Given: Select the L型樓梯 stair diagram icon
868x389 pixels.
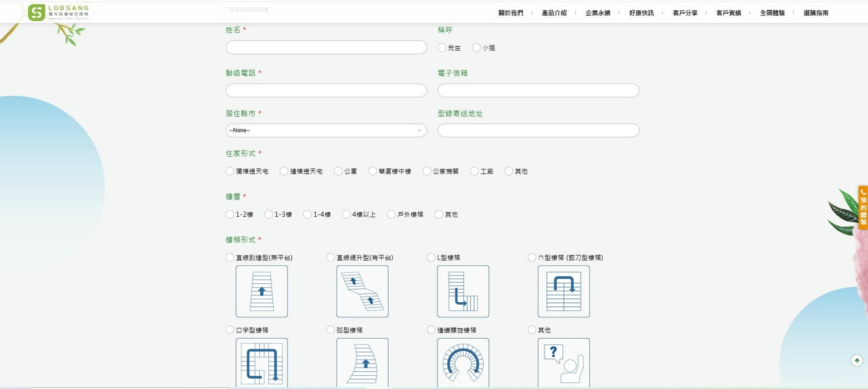Looking at the screenshot, I should [463, 291].
